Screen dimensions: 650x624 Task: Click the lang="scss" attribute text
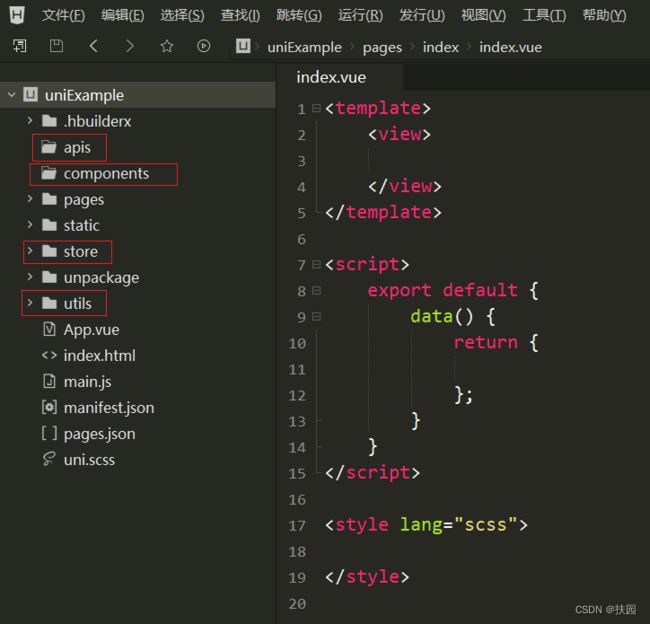(459, 524)
